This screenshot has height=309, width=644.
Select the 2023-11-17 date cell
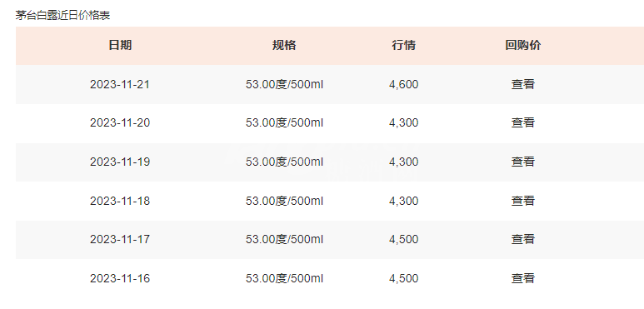(120, 239)
